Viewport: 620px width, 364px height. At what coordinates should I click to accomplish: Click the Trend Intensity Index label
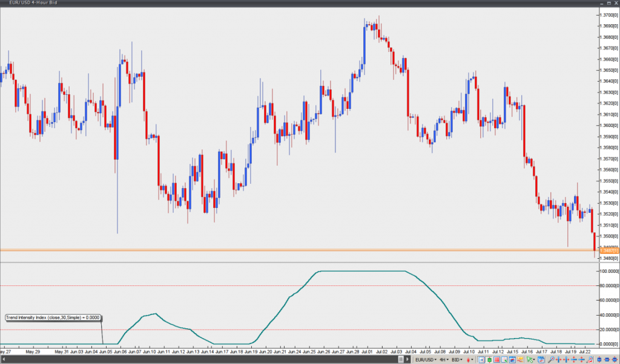coord(53,317)
